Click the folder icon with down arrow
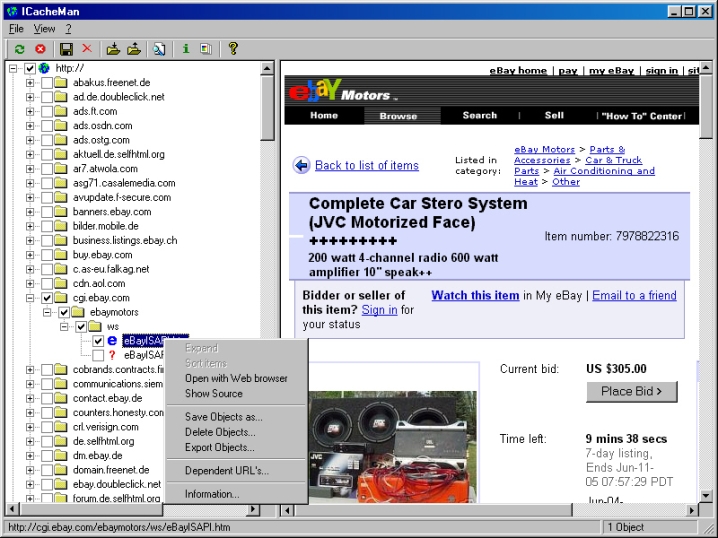Image resolution: width=718 pixels, height=538 pixels. [114, 48]
